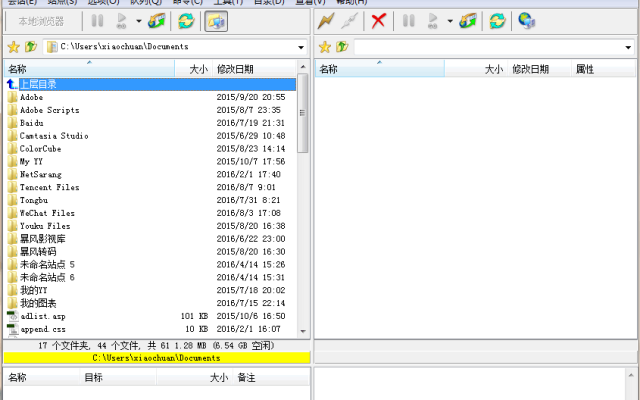
Task: Click the 2016/7/19 21:31 date of Baidu
Action: 250,123
